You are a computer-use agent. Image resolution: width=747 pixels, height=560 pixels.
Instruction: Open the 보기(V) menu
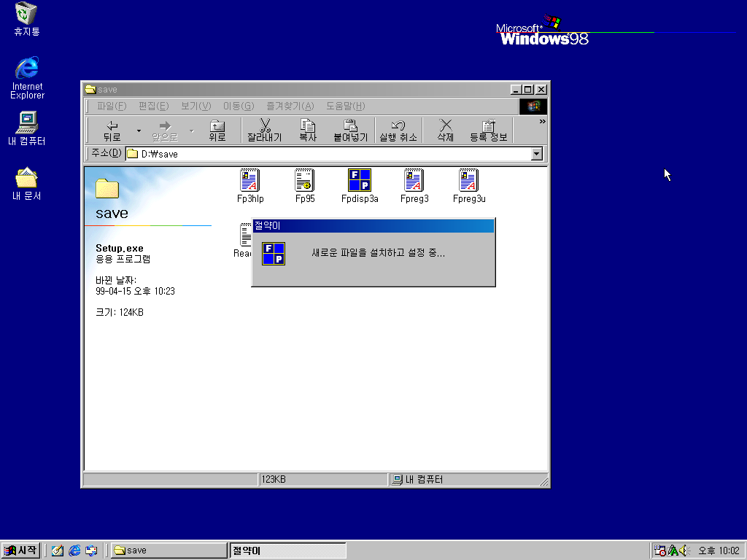point(196,106)
